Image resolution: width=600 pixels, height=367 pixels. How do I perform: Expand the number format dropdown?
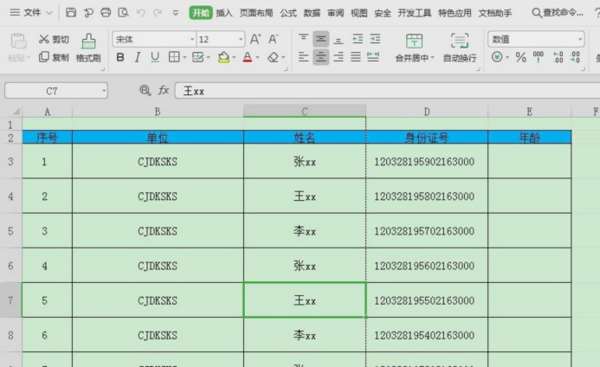coord(580,39)
